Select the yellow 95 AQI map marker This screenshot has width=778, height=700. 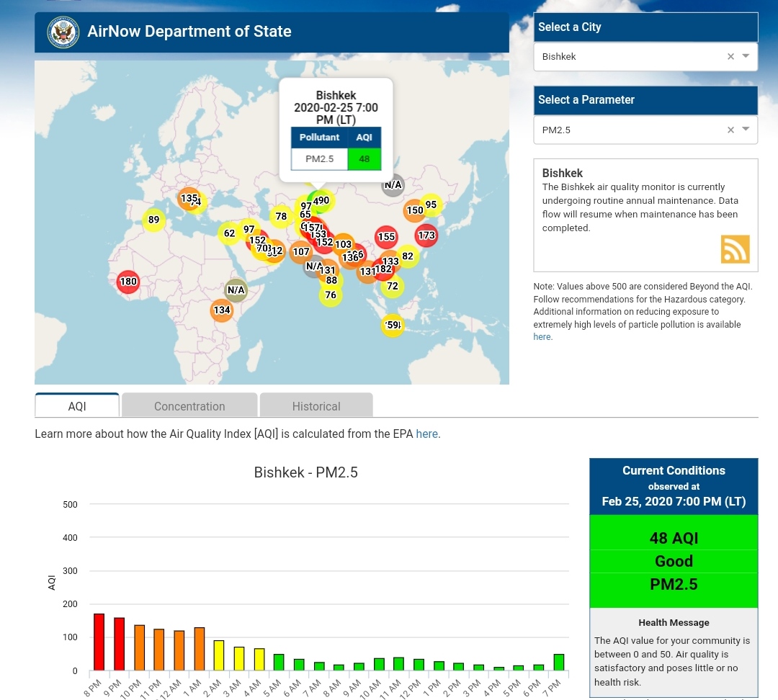[x=431, y=205]
